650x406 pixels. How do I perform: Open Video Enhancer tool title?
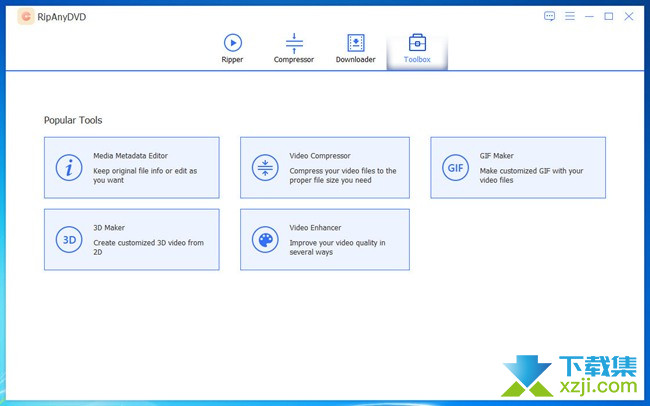pyautogui.click(x=315, y=228)
